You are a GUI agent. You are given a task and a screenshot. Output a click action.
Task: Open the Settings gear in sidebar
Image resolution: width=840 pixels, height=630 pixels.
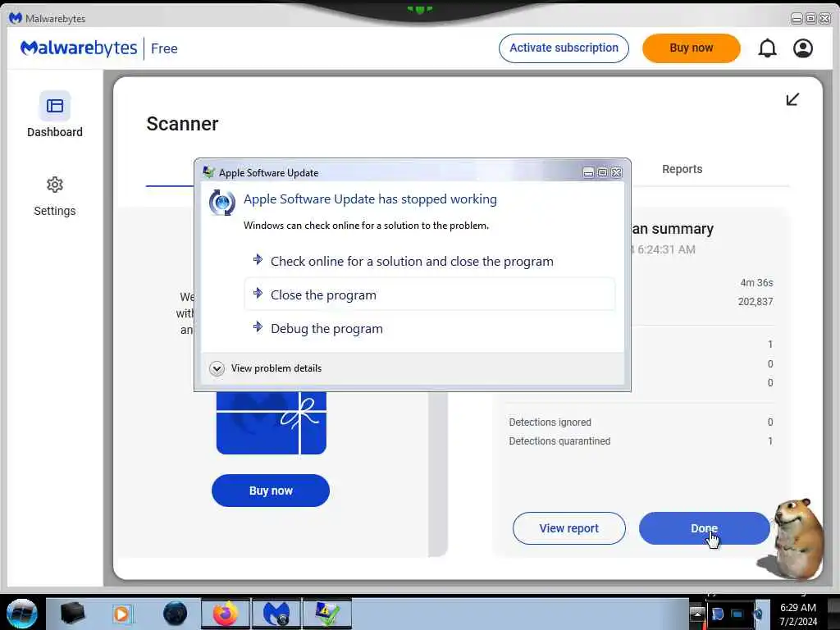(x=55, y=185)
